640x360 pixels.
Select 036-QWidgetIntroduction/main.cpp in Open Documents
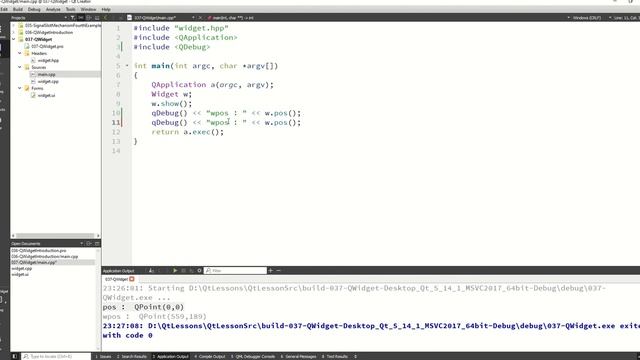44,256
